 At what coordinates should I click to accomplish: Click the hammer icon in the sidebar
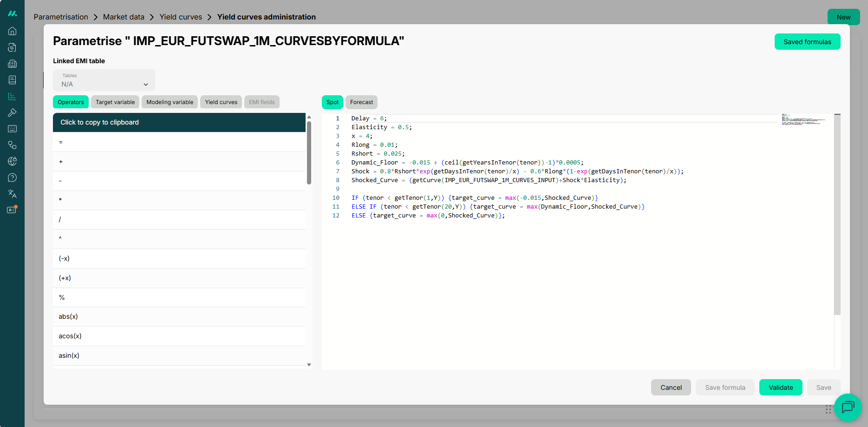(x=13, y=112)
